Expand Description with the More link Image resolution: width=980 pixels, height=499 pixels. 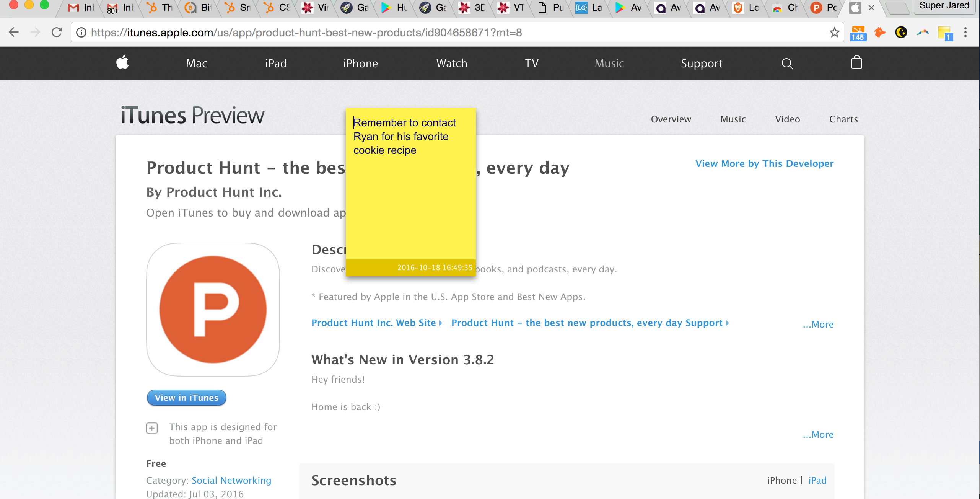click(x=818, y=325)
